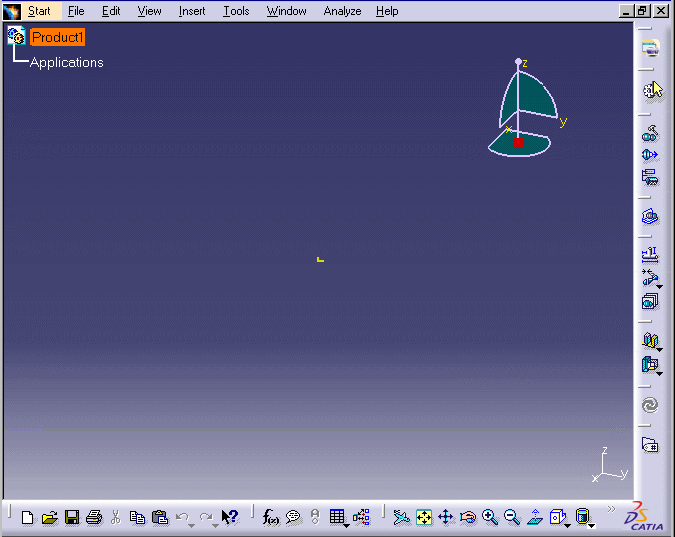The height and width of the screenshot is (537, 675).
Task: Open a file with the Open icon
Action: [x=49, y=517]
